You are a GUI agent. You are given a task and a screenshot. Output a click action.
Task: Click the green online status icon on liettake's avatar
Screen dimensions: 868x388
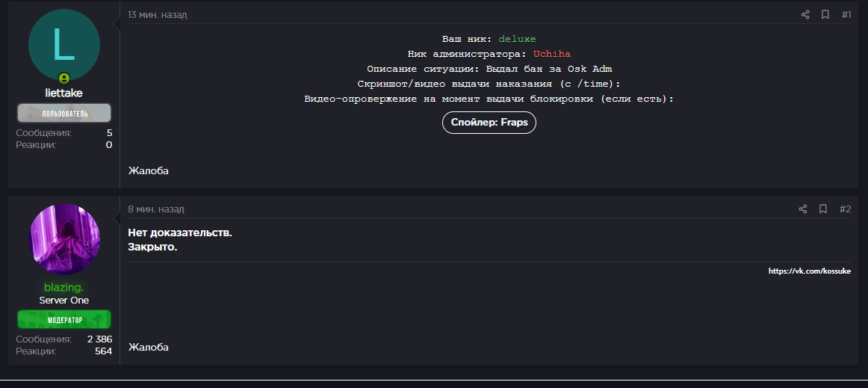pos(64,78)
